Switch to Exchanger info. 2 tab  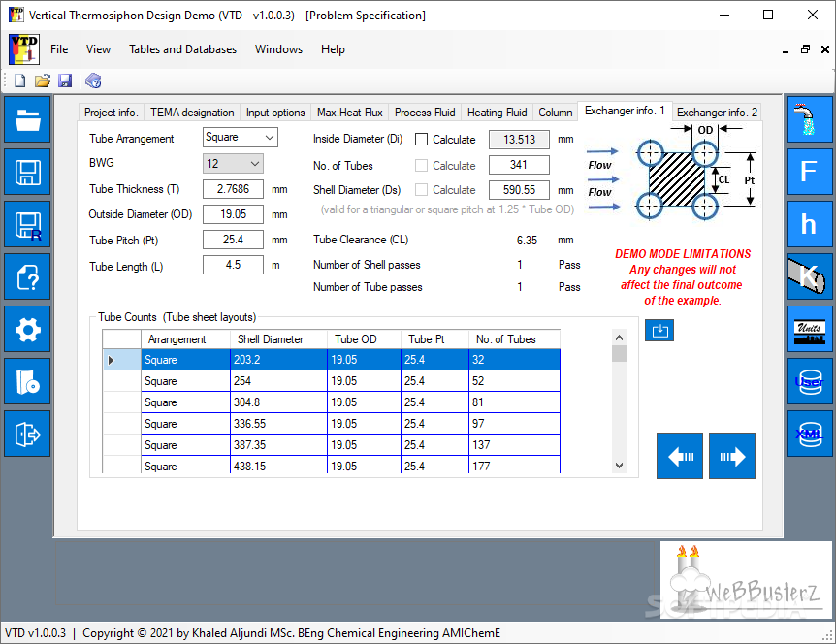717,113
